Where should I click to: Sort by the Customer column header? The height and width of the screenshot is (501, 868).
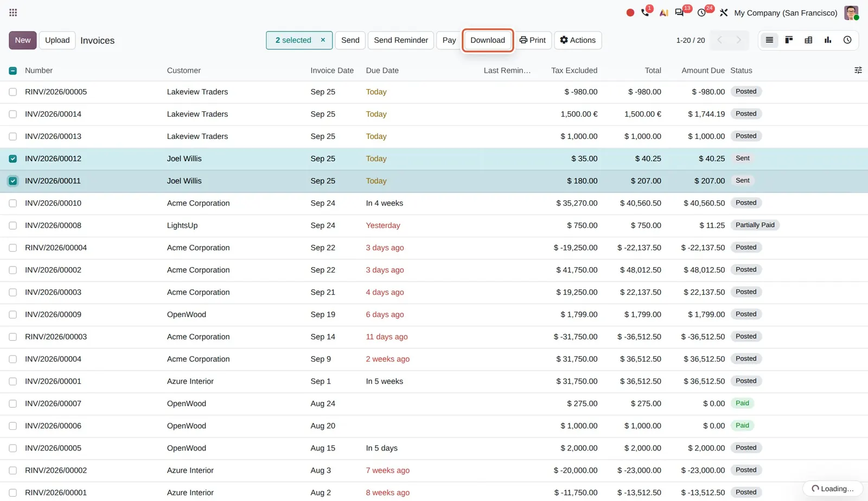[184, 71]
